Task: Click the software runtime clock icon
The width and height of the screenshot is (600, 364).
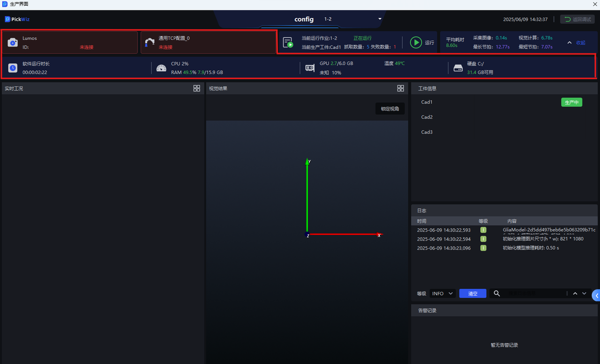Action: click(13, 68)
